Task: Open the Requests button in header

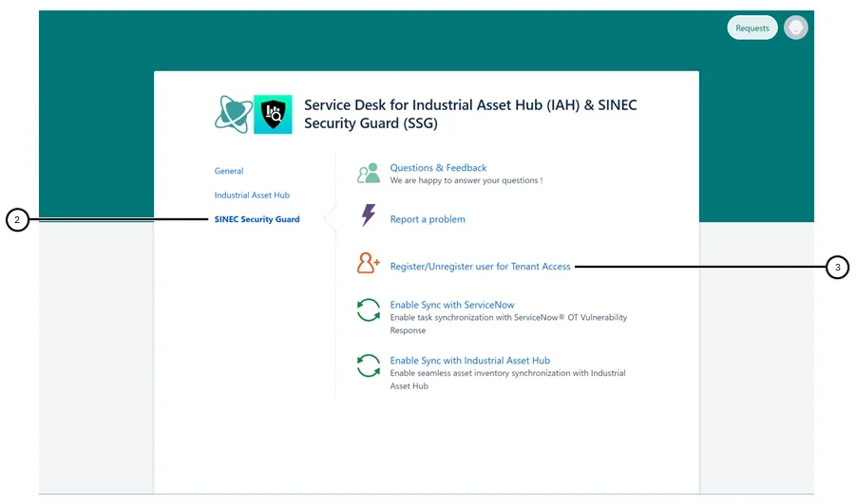Action: click(751, 28)
